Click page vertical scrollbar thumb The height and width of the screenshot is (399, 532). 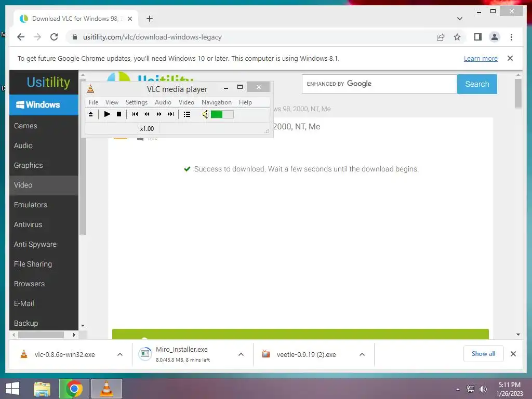coord(518,94)
